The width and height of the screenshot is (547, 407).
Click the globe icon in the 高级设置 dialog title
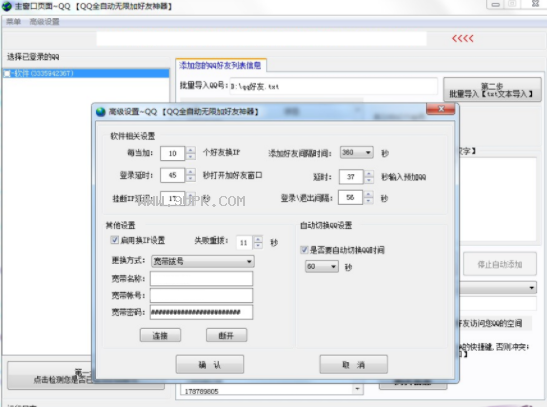pos(100,112)
